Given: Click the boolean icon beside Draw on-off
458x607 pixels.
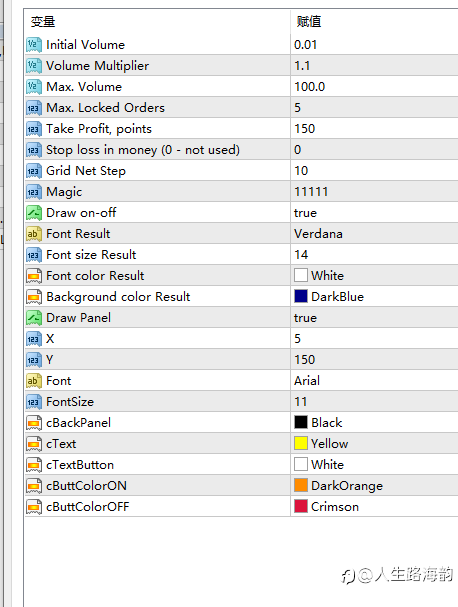Looking at the screenshot, I should pyautogui.click(x=34, y=213).
